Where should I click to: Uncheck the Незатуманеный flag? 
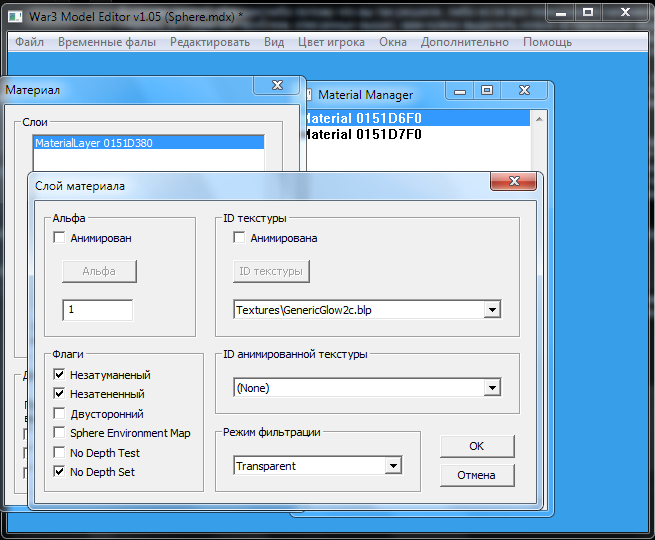59,374
